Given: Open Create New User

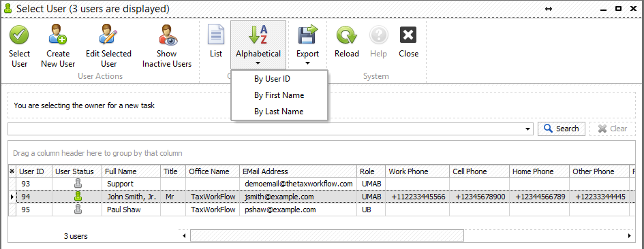Looking at the screenshot, I should (x=58, y=46).
